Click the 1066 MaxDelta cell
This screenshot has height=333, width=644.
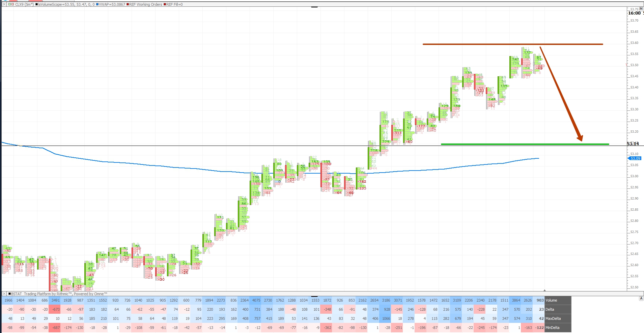tap(385, 318)
